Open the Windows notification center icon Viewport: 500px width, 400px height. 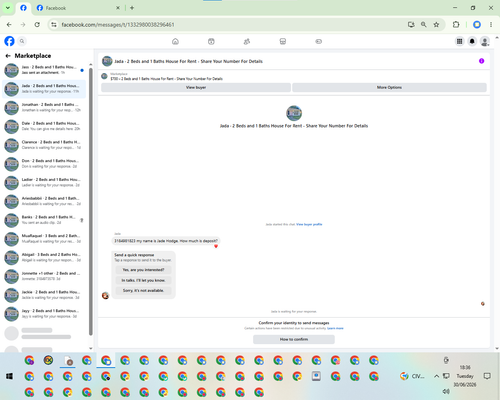487,376
